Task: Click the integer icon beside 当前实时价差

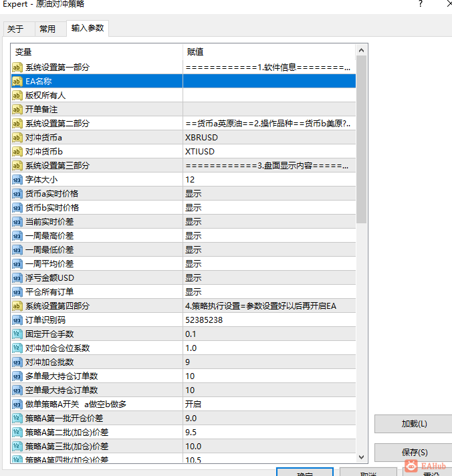Action: pyautogui.click(x=17, y=221)
